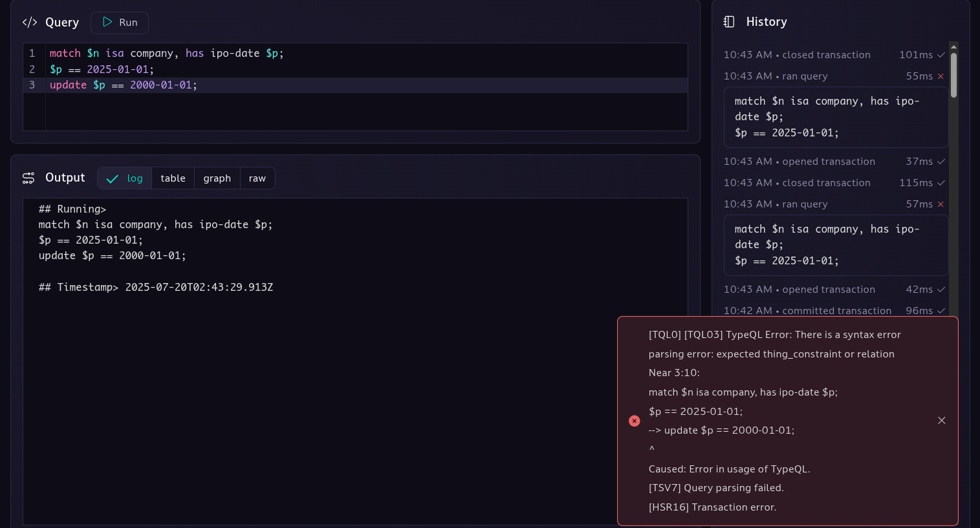980x528 pixels.
Task: Select the 10:42 AM committed transaction entry
Action: tap(834, 310)
